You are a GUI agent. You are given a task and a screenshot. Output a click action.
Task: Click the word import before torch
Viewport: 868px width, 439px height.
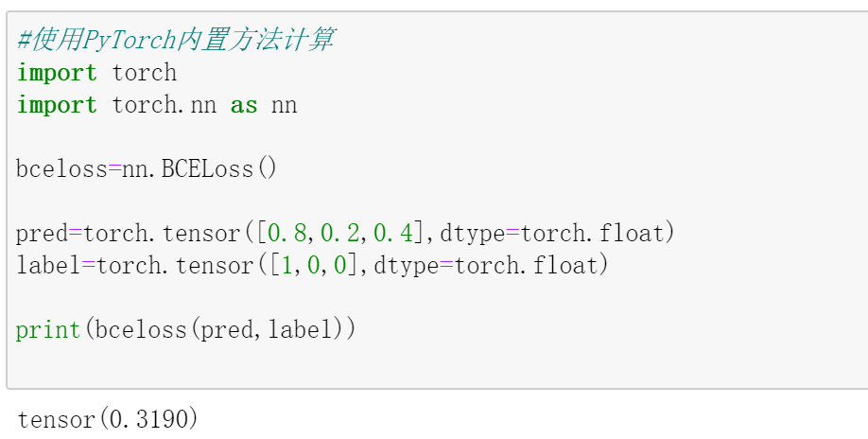click(x=57, y=73)
